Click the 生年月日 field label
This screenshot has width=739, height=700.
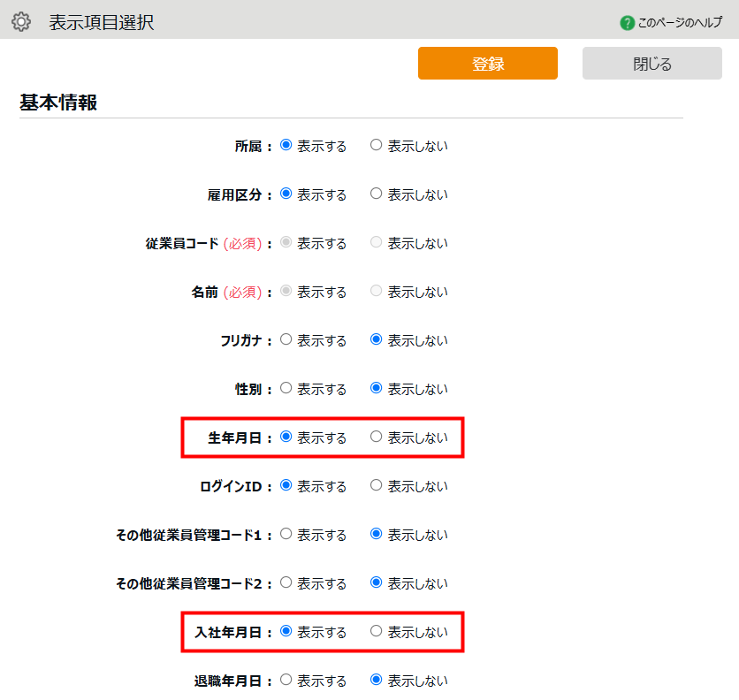[x=235, y=437]
